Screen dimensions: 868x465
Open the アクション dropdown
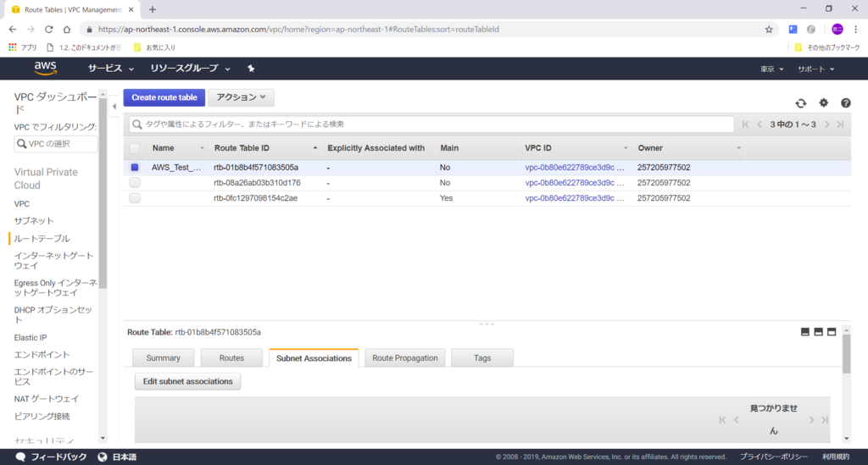pyautogui.click(x=241, y=97)
